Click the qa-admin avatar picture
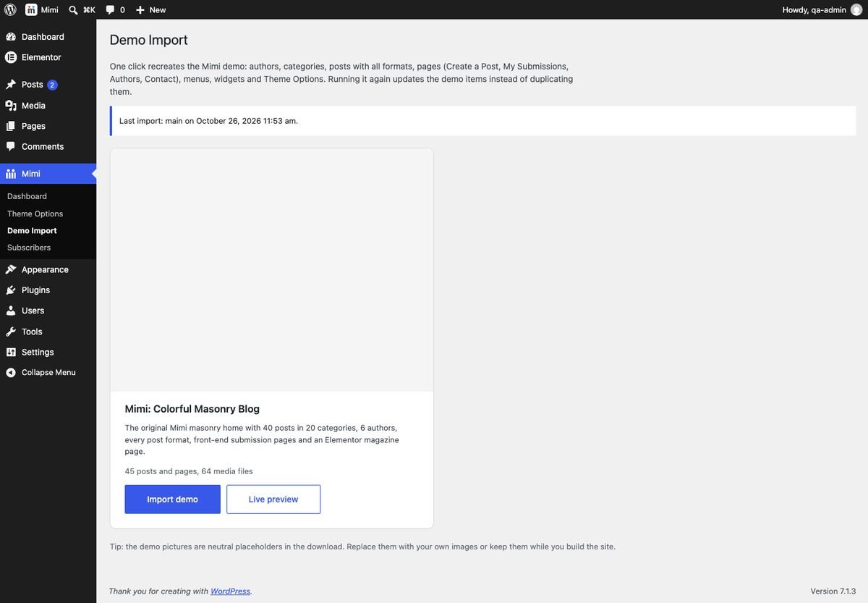868x603 pixels. (x=856, y=9)
